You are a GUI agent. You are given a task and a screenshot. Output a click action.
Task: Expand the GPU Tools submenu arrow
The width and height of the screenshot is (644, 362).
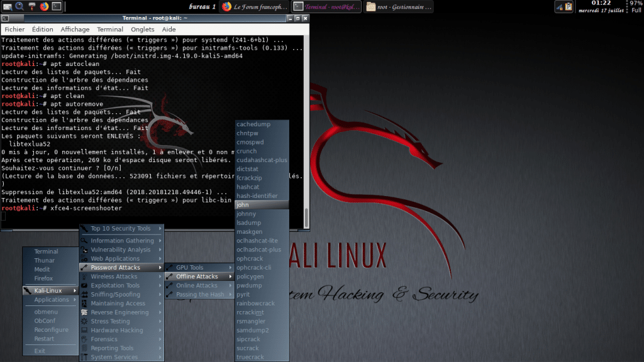point(230,268)
